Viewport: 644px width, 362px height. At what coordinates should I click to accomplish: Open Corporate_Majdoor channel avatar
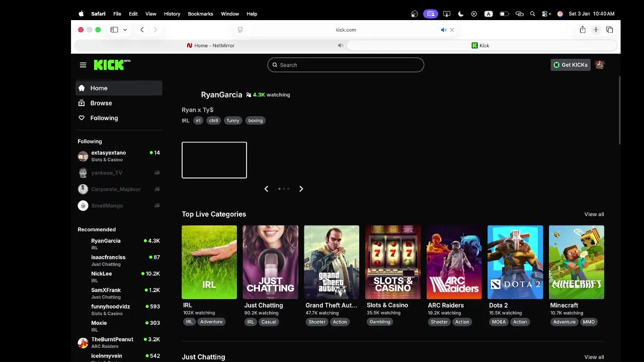click(83, 189)
